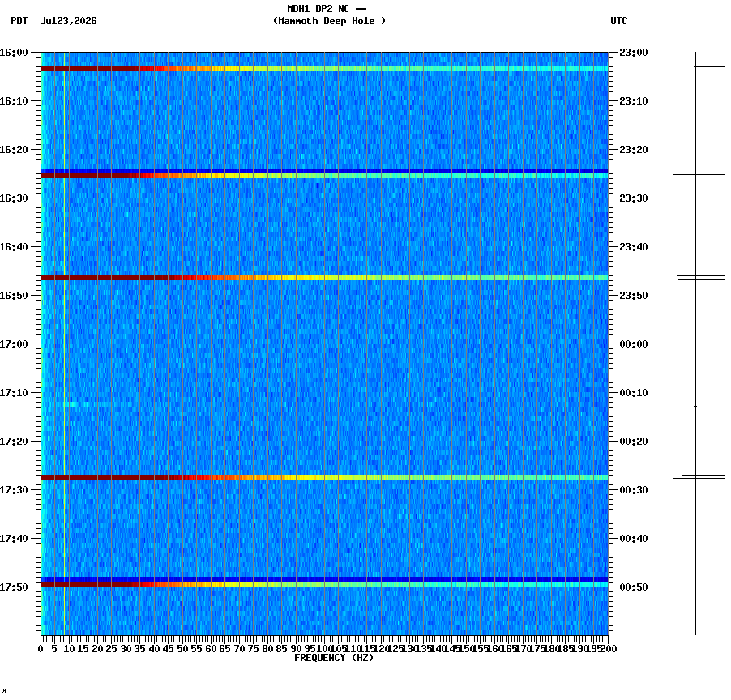This screenshot has width=731, height=700.
Task: Click the '00:50' UTC time label
Action: [634, 587]
